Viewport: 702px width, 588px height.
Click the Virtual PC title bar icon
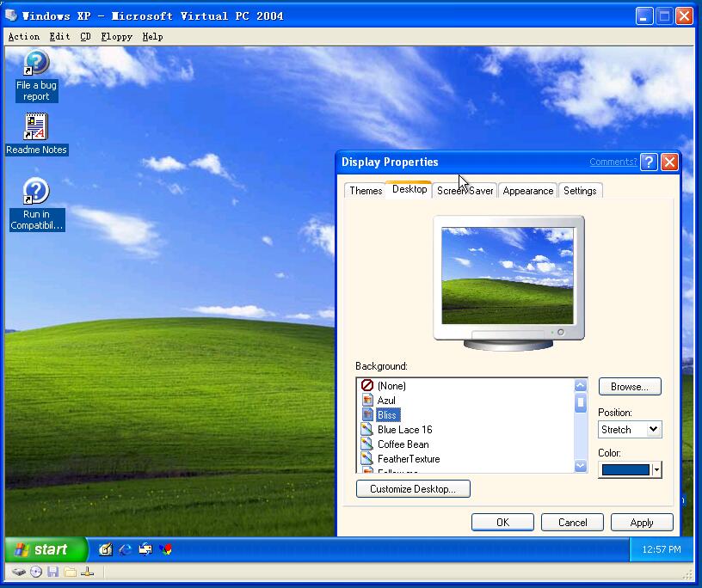11,15
